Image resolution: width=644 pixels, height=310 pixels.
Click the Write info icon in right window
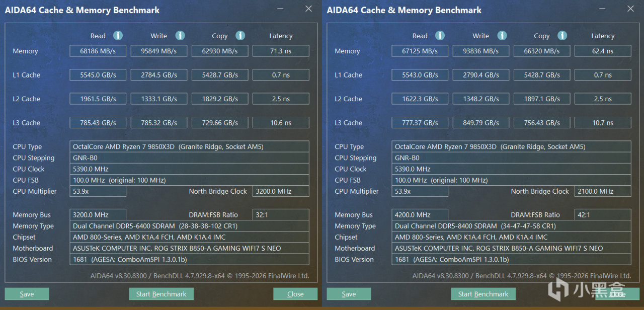click(502, 36)
